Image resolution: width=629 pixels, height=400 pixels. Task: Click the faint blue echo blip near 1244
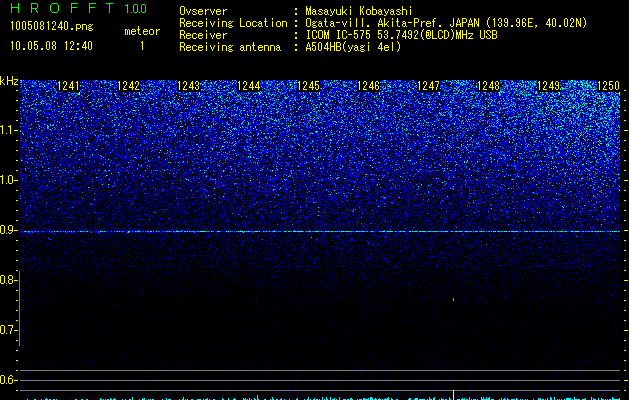point(257,300)
